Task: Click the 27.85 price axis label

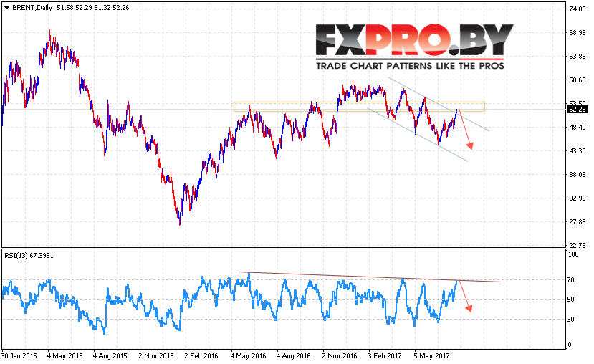Action: coord(578,222)
